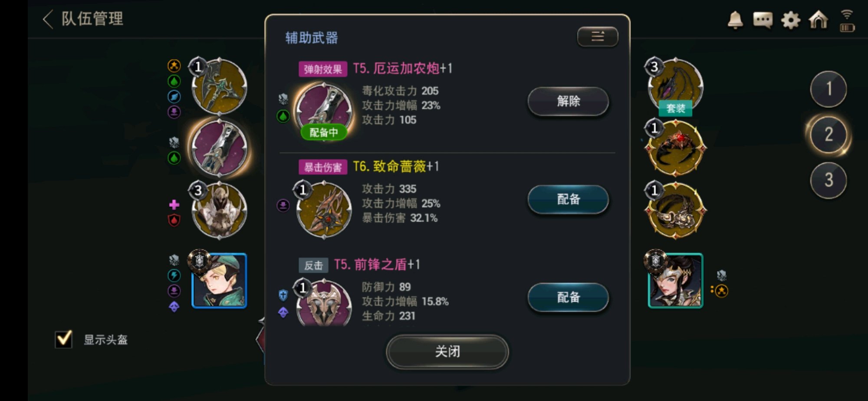The height and width of the screenshot is (401, 868).
Task: Click the 套装 set accessory icon
Action: (675, 87)
